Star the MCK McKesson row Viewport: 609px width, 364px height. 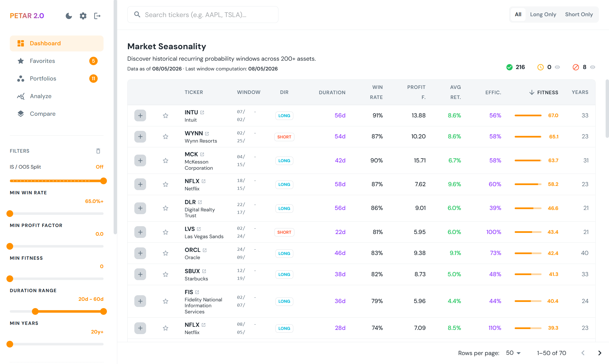point(166,160)
